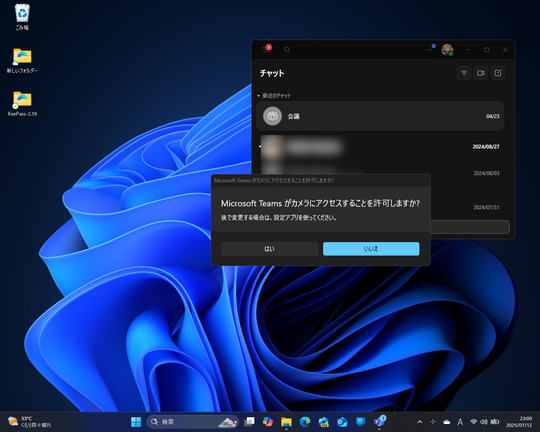Click the new chat compose icon
Viewport: 540px width, 432px height.
[x=498, y=73]
